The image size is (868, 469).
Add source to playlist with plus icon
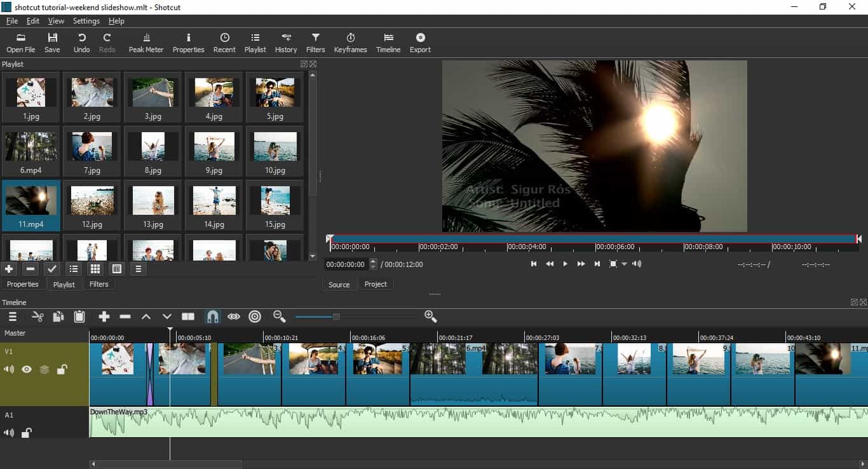9,269
